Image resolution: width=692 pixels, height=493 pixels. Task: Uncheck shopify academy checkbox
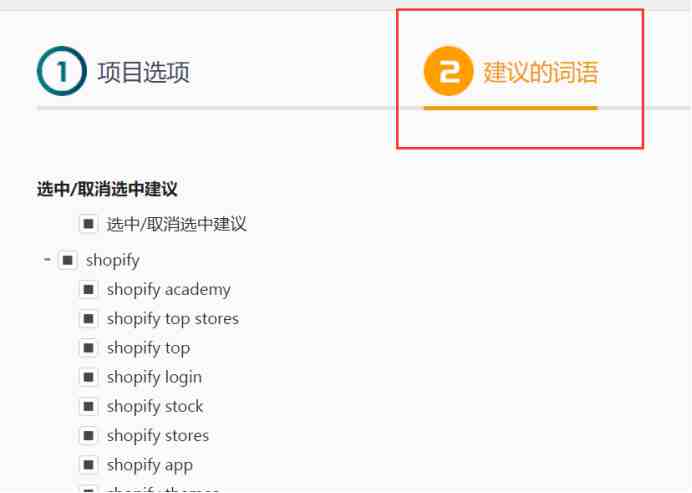[x=89, y=290]
